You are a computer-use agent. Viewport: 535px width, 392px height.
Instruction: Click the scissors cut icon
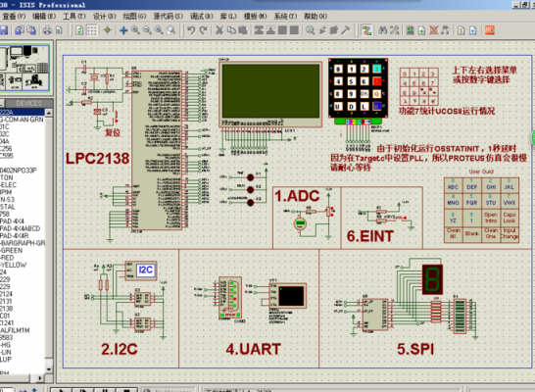pyautogui.click(x=219, y=30)
